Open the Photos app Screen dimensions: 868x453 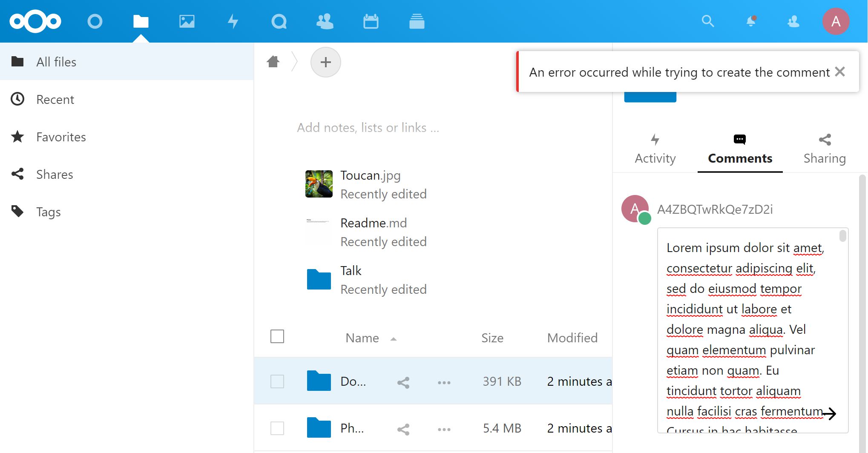tap(187, 20)
